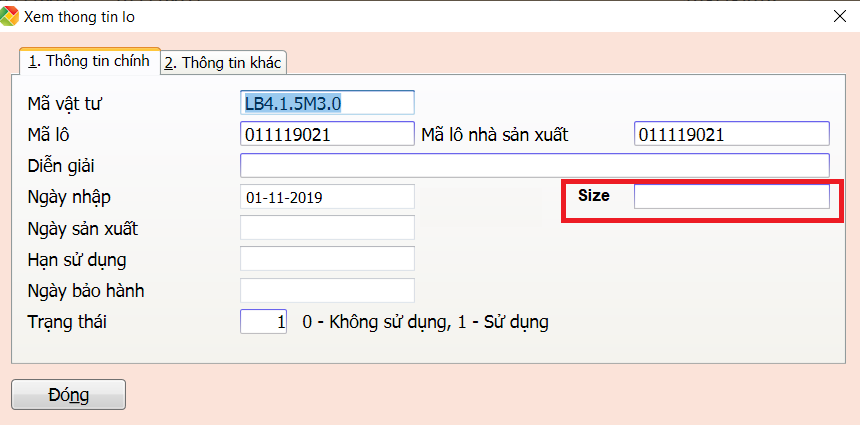Select the Ngày nhập date field
Screen dimensions: 860x425
pyautogui.click(x=327, y=197)
